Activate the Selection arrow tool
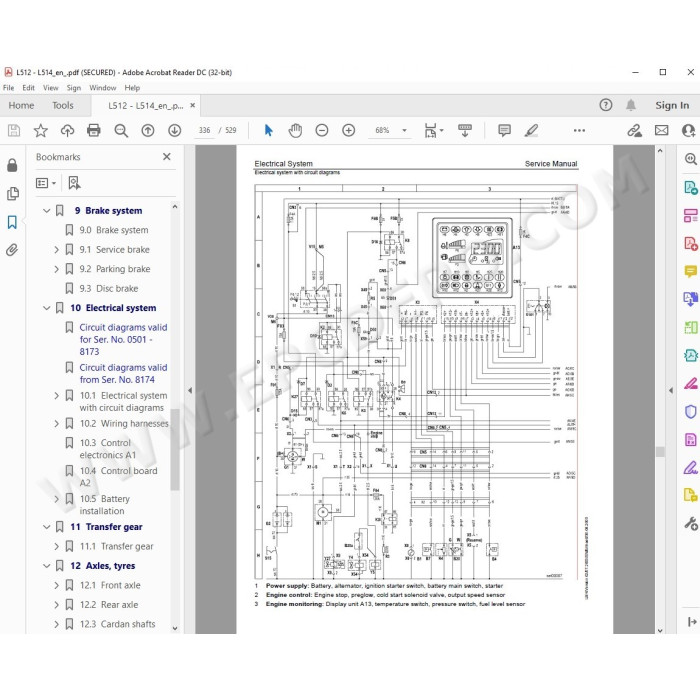This screenshot has height=700, width=700. pos(268,130)
